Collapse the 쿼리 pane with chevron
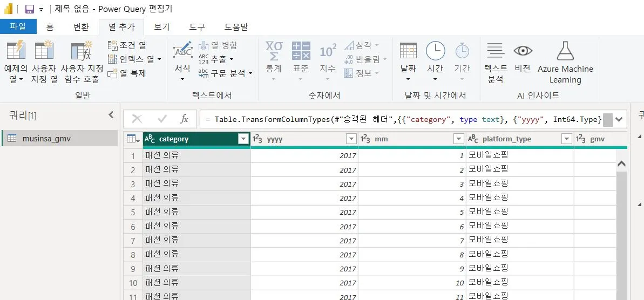The image size is (644, 300). (x=111, y=115)
